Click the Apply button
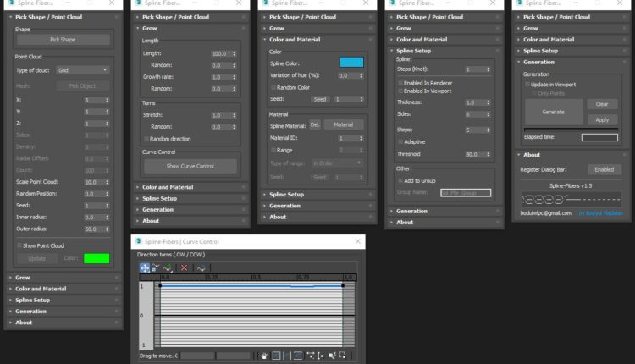The image size is (635, 364). pyautogui.click(x=602, y=120)
